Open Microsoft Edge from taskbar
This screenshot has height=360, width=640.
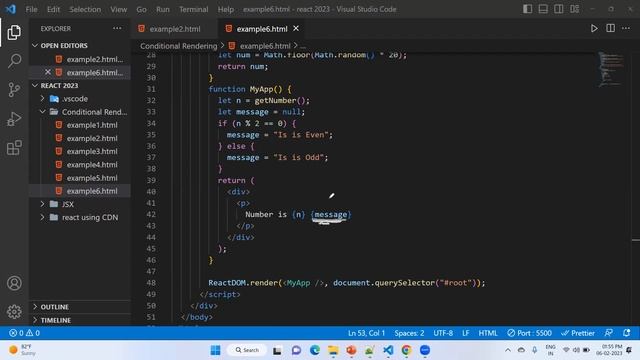(314, 350)
